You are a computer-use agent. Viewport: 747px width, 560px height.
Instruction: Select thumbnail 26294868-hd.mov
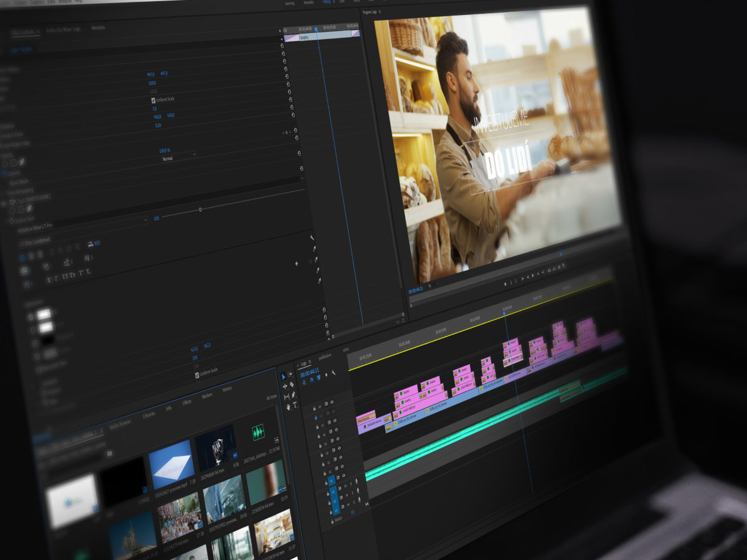[x=215, y=448]
